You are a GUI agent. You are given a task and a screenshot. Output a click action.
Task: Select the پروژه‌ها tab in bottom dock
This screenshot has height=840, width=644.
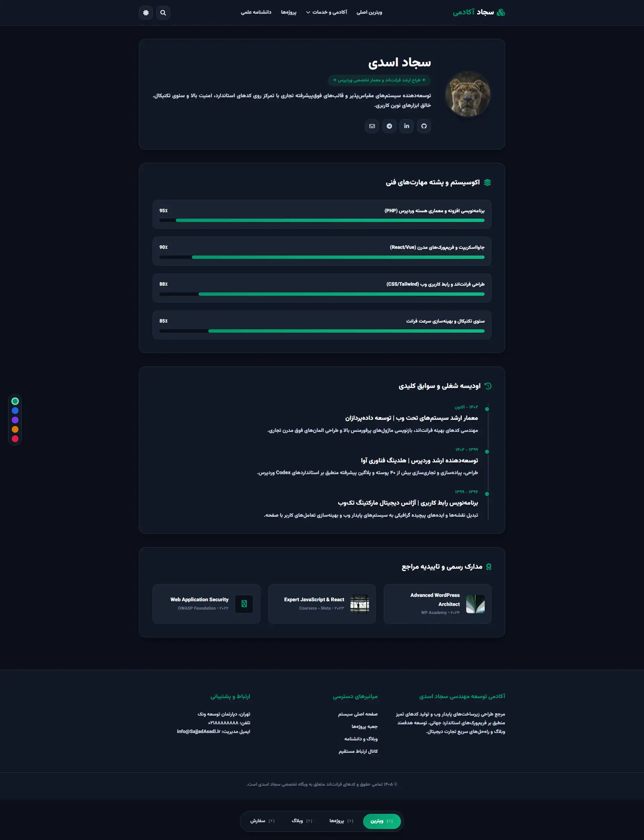341,821
